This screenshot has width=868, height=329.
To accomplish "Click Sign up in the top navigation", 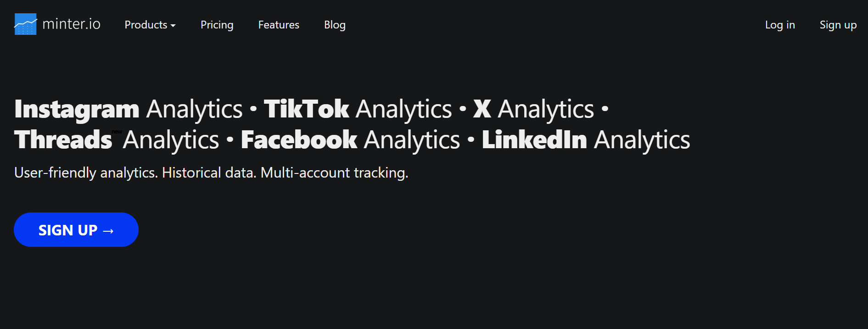I will click(x=838, y=25).
